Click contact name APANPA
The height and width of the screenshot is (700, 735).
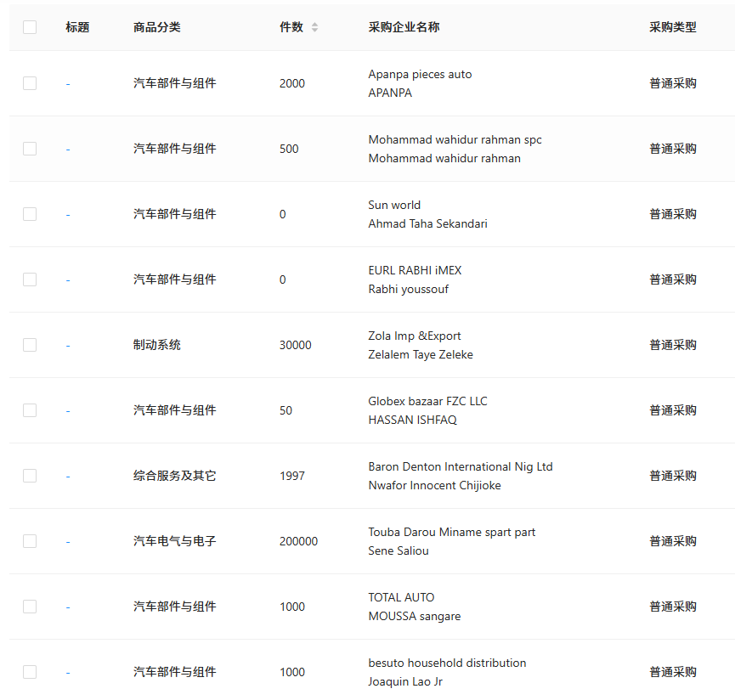coord(390,93)
